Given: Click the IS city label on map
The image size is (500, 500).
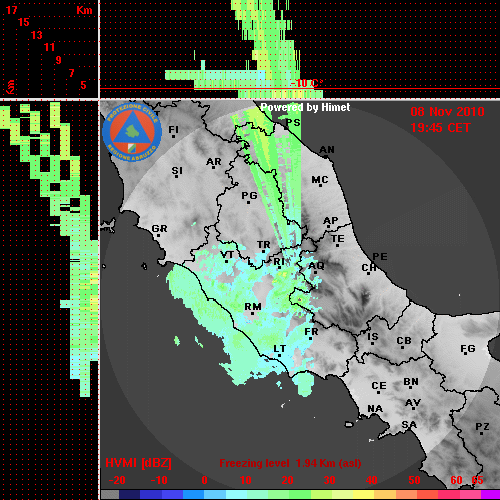Looking at the screenshot, I should point(373,337).
